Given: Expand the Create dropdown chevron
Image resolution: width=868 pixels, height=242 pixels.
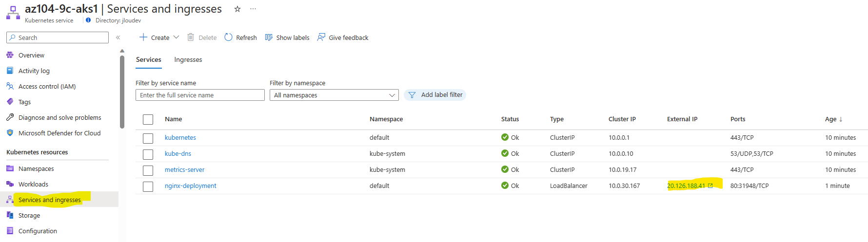Looking at the screenshot, I should coord(176,37).
